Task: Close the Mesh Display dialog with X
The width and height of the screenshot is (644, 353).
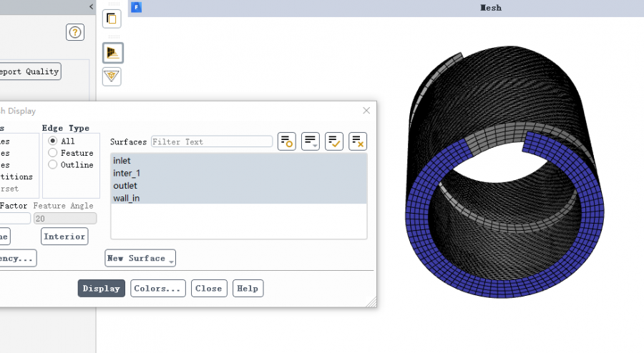Action: [366, 111]
